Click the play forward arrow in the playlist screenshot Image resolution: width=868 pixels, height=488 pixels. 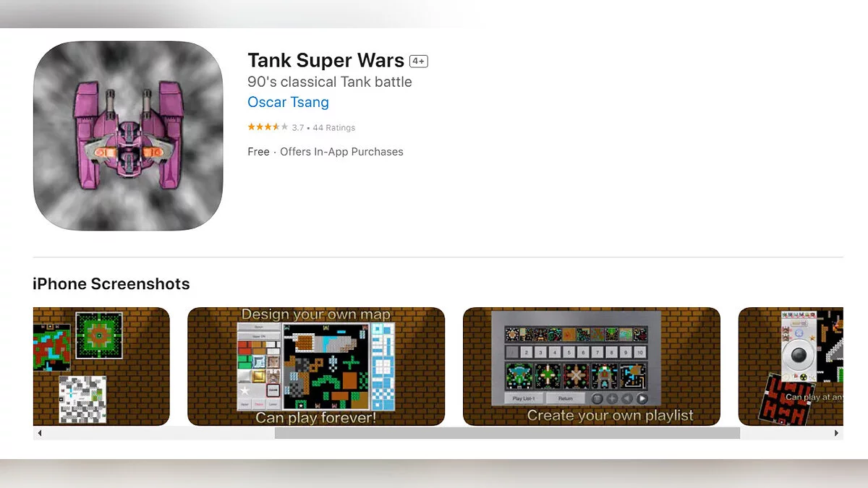tap(642, 398)
